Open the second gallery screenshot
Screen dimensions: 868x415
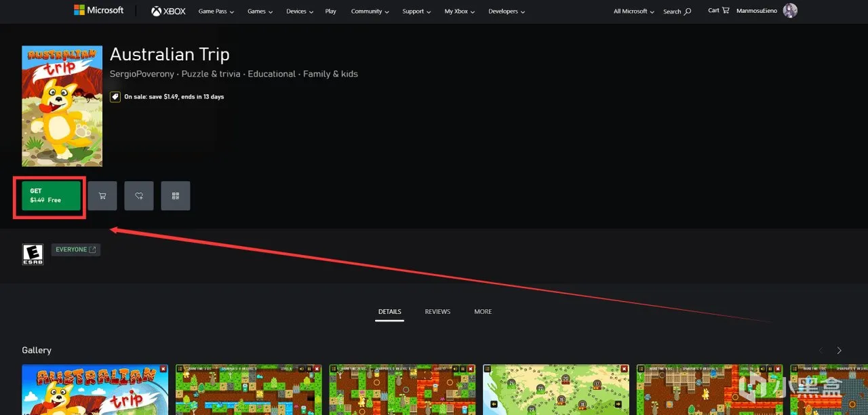point(249,389)
